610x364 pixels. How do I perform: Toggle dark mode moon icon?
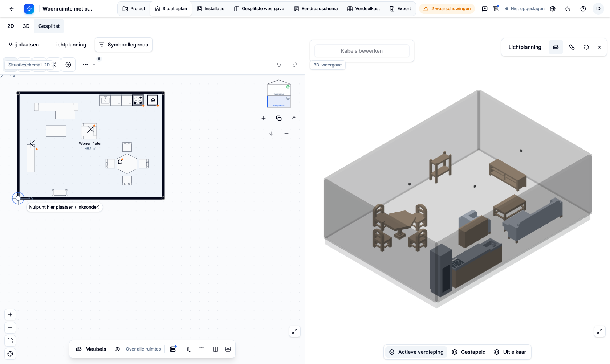pos(568,9)
